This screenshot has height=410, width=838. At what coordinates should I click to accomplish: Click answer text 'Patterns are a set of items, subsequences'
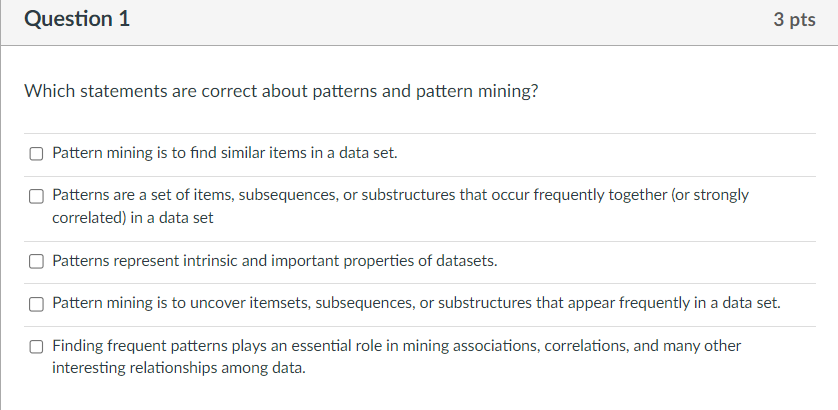point(400,195)
